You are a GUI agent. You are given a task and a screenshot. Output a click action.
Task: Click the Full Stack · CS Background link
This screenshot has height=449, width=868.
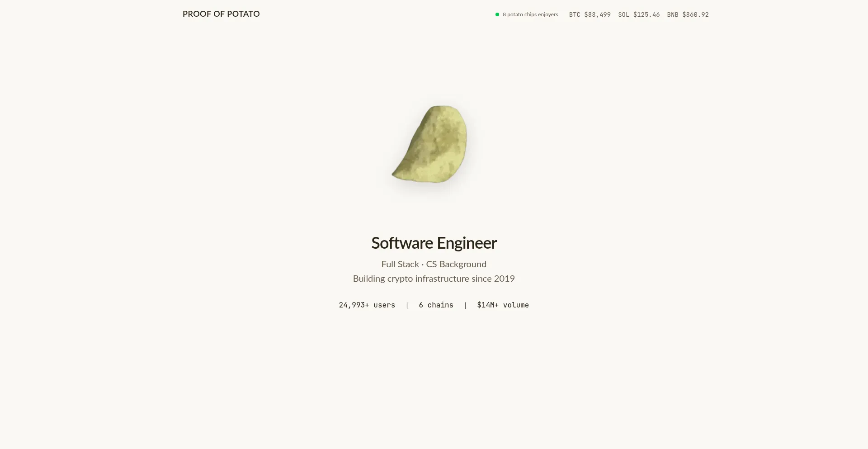point(434,264)
